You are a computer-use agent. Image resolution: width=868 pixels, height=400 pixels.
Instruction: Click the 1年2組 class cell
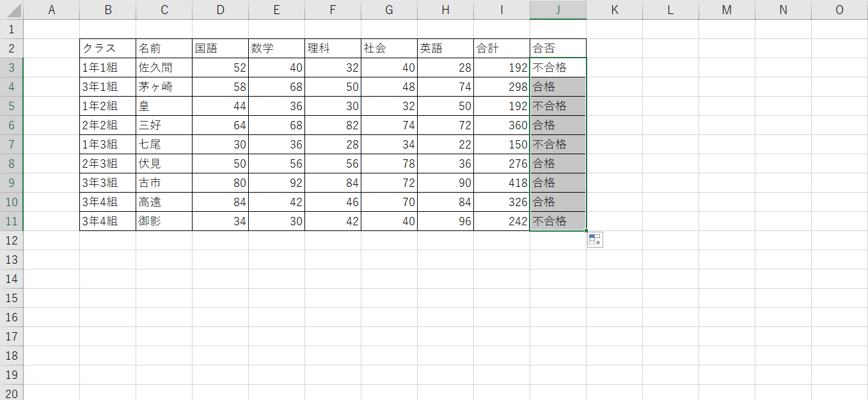pyautogui.click(x=107, y=106)
